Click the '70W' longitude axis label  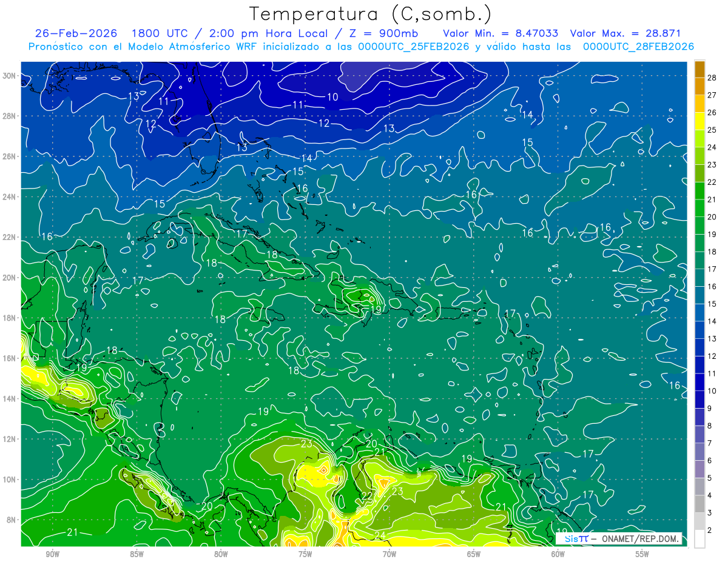(x=389, y=554)
